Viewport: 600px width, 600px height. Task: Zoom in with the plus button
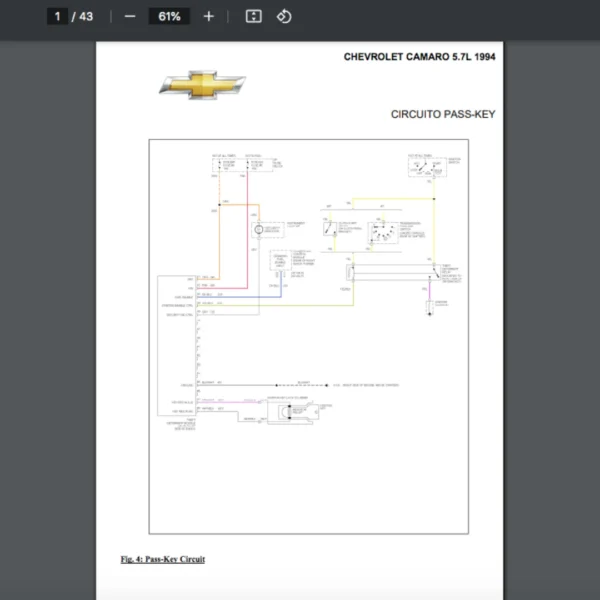click(209, 16)
